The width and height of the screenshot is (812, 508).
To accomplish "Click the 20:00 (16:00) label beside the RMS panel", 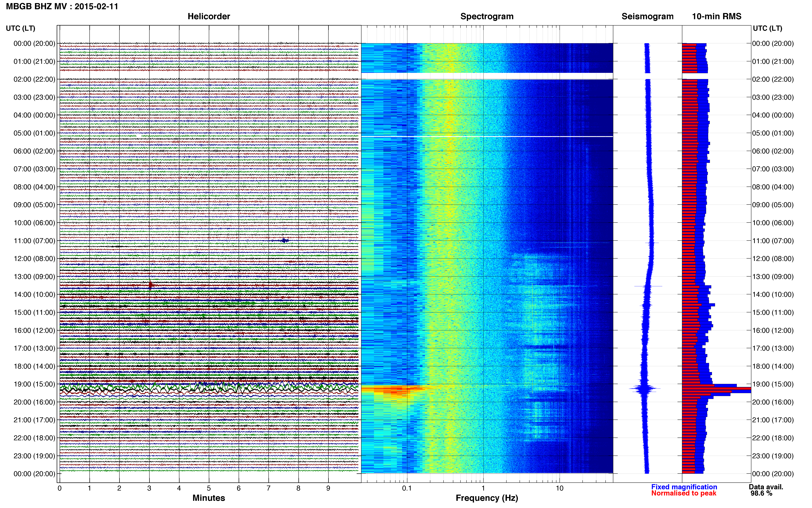I will [773, 402].
